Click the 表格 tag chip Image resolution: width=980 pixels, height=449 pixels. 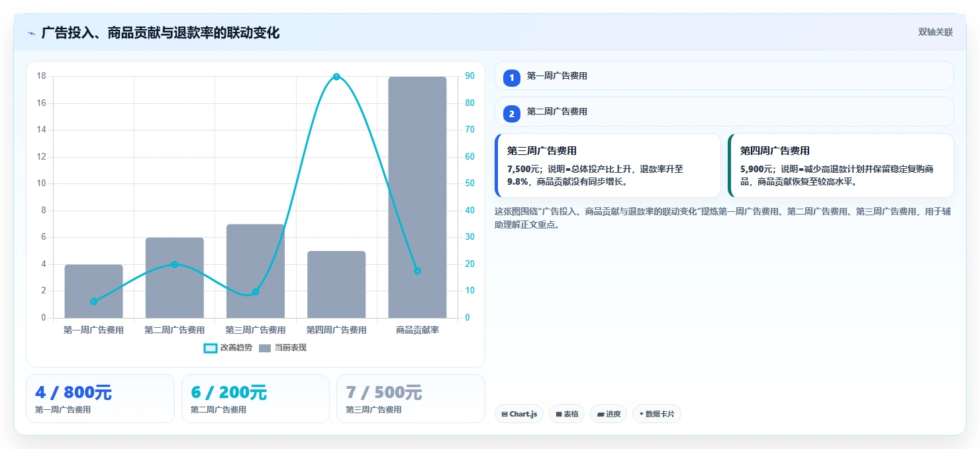tap(567, 414)
